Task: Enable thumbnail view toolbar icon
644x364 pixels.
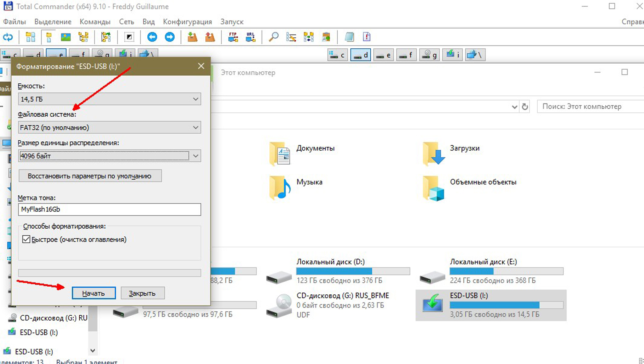Action: coord(66,37)
